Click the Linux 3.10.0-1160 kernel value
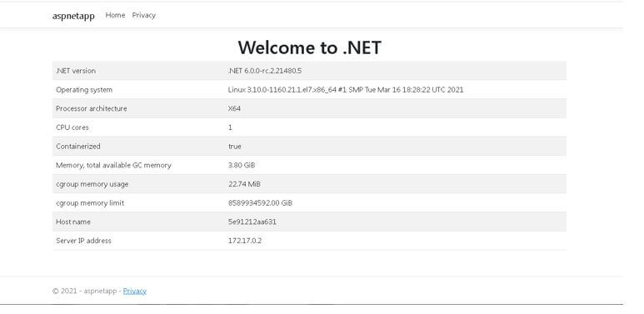This screenshot has height=314, width=644. [346, 89]
